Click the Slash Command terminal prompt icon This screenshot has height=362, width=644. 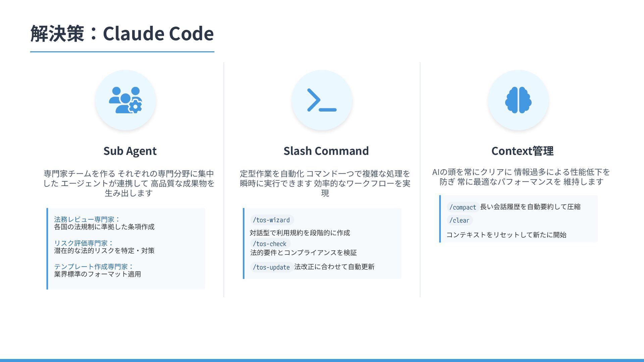point(322,100)
